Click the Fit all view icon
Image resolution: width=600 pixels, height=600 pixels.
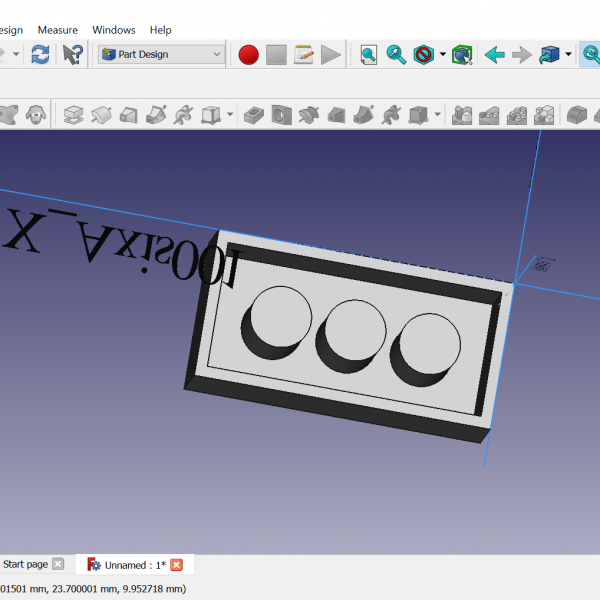click(369, 54)
